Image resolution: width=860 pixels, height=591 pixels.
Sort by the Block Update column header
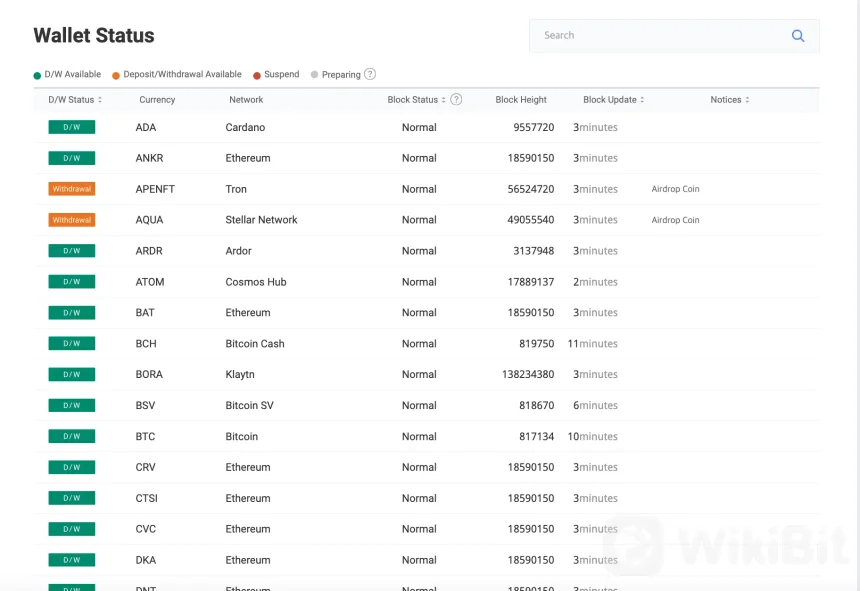click(x=613, y=100)
